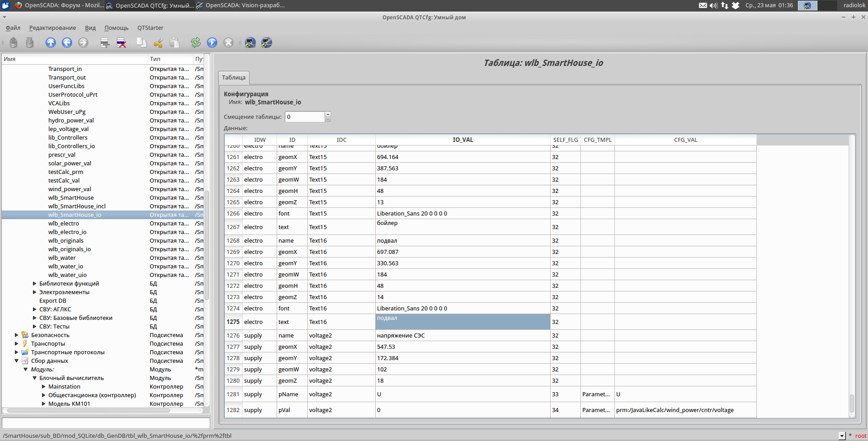Expand the Безопасность subsystem node

(x=17, y=335)
